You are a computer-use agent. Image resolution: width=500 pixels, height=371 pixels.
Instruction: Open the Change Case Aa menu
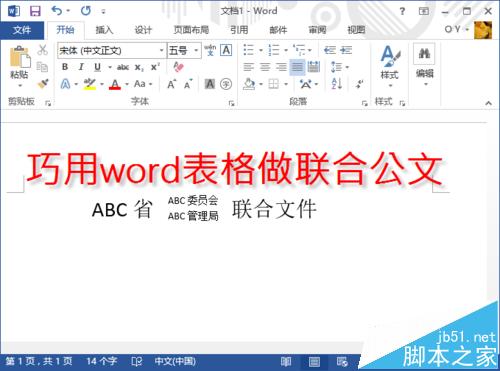(x=140, y=84)
